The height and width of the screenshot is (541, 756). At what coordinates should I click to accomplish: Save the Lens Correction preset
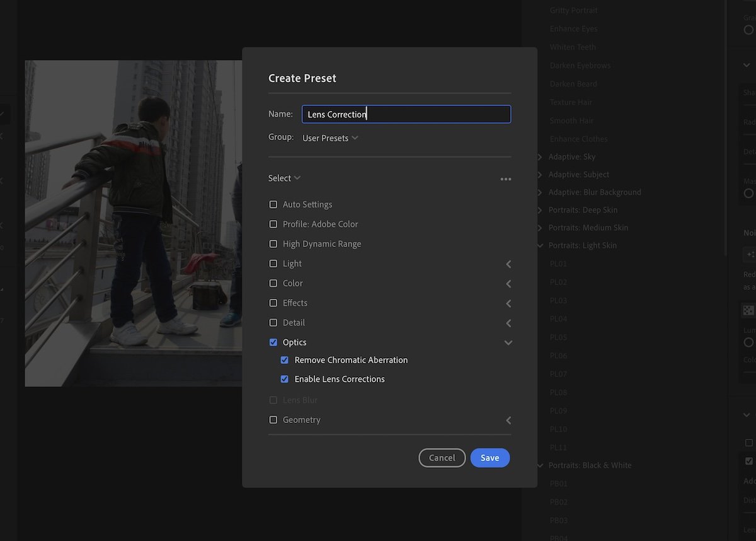(x=490, y=458)
